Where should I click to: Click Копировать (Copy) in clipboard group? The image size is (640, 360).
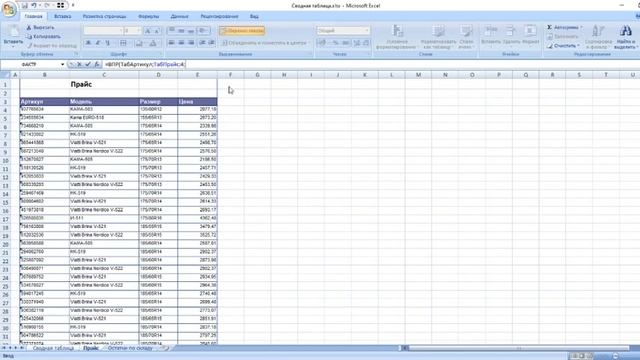point(43,36)
